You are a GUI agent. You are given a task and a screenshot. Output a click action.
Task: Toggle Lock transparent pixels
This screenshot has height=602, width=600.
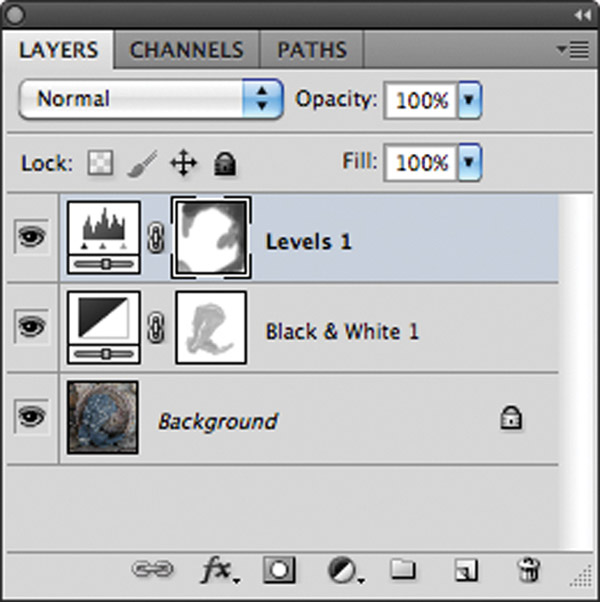tap(100, 163)
